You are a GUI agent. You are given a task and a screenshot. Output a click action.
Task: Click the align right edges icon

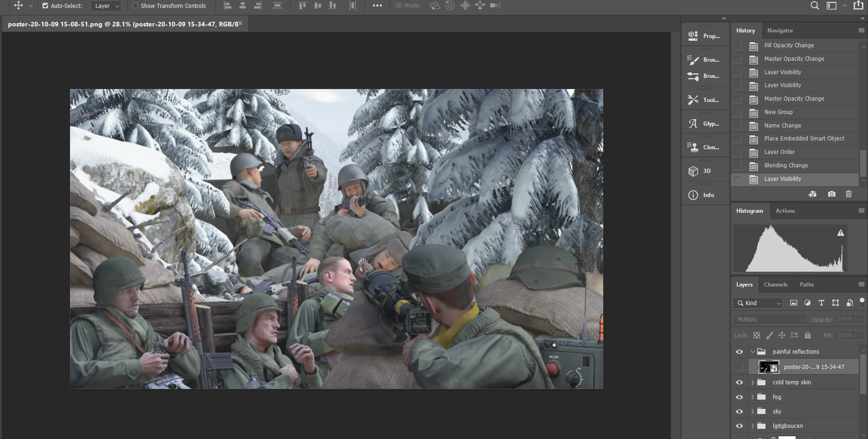click(258, 6)
